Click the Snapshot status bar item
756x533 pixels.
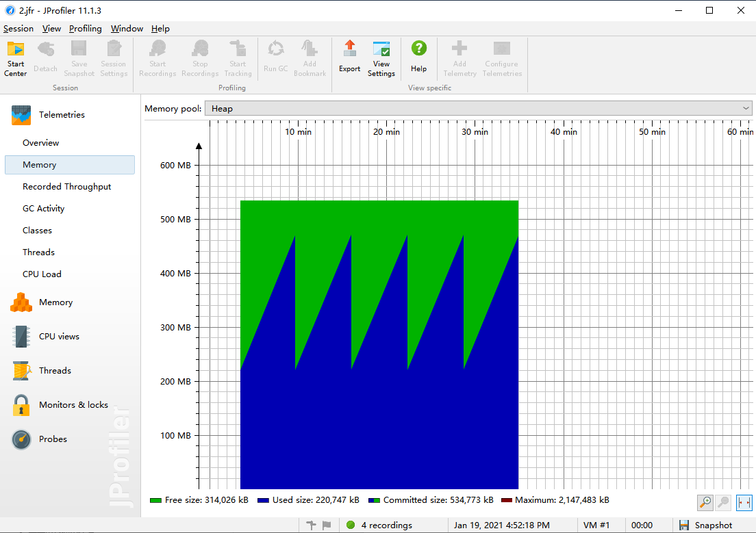(706, 525)
